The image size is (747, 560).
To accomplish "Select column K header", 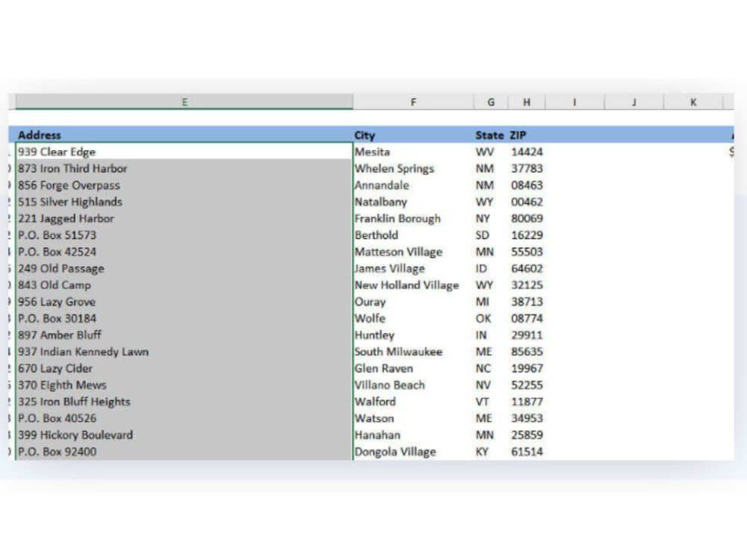I will click(693, 102).
